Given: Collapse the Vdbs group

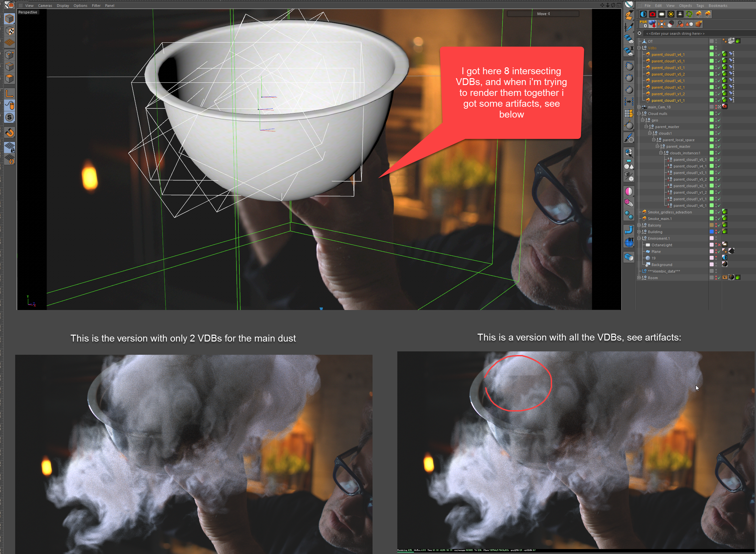Looking at the screenshot, I should [x=639, y=48].
